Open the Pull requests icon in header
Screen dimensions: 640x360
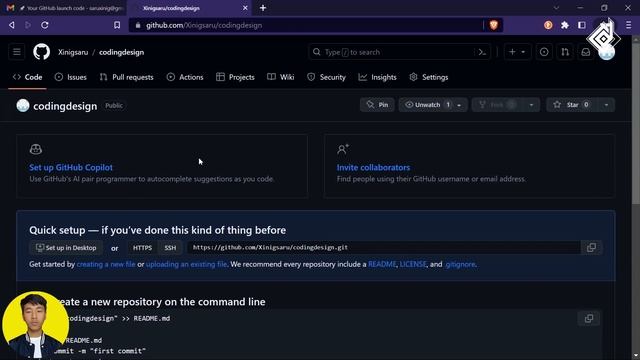pyautogui.click(x=565, y=52)
